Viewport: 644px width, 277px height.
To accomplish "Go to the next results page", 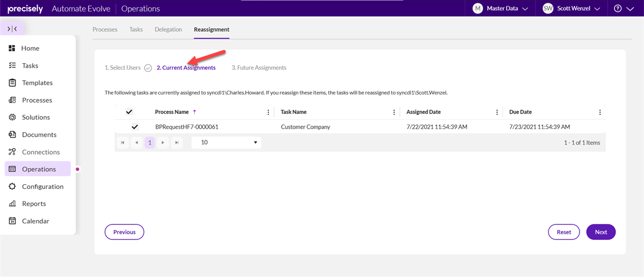I will click(x=163, y=143).
